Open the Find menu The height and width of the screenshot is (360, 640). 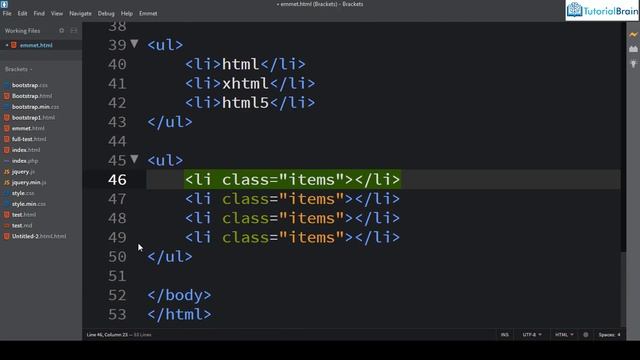(x=39, y=13)
